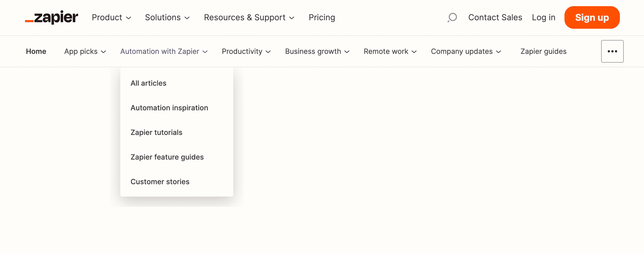Expand the Productivity dropdown

[x=246, y=51]
